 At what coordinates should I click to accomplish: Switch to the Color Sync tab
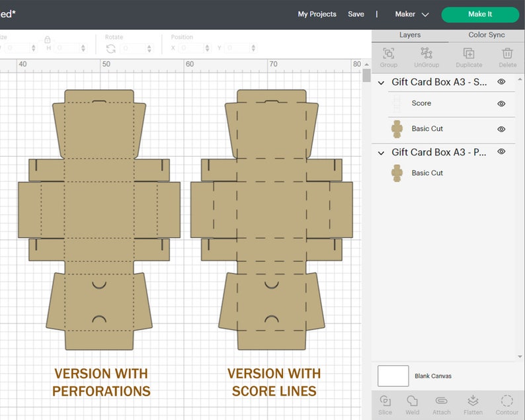pos(487,35)
